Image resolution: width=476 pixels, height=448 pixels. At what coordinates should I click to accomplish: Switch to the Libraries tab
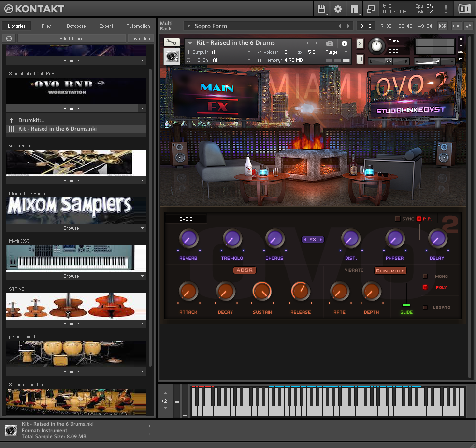click(17, 26)
